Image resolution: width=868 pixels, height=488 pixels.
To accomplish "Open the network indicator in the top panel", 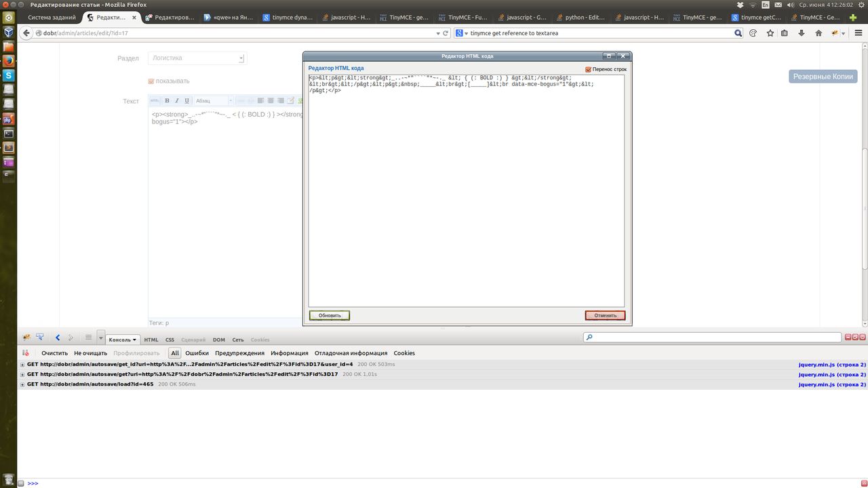I will [x=752, y=5].
